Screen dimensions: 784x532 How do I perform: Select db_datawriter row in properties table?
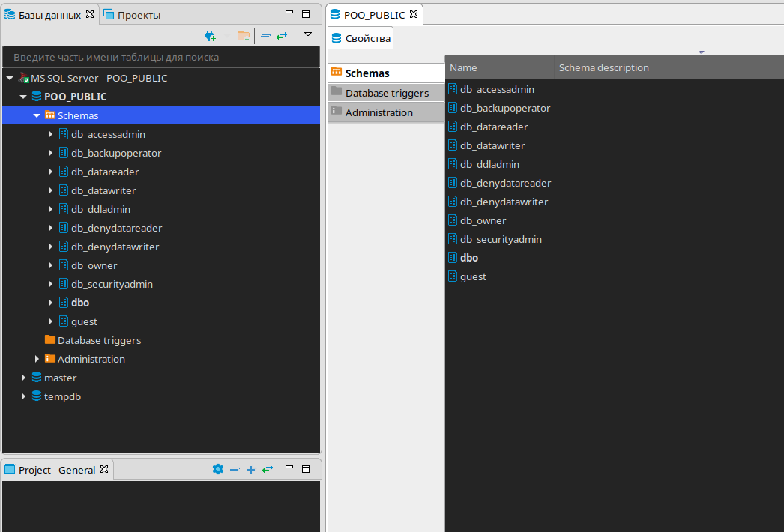coord(615,145)
